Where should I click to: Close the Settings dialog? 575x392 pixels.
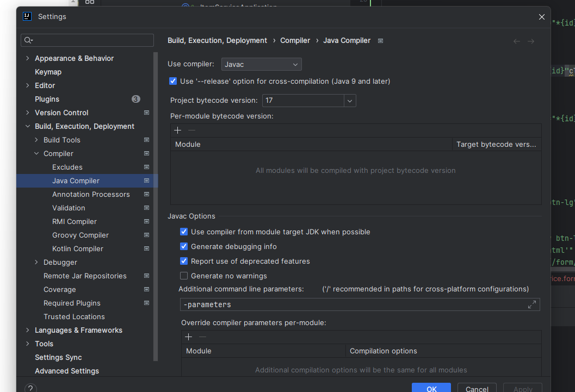(542, 17)
